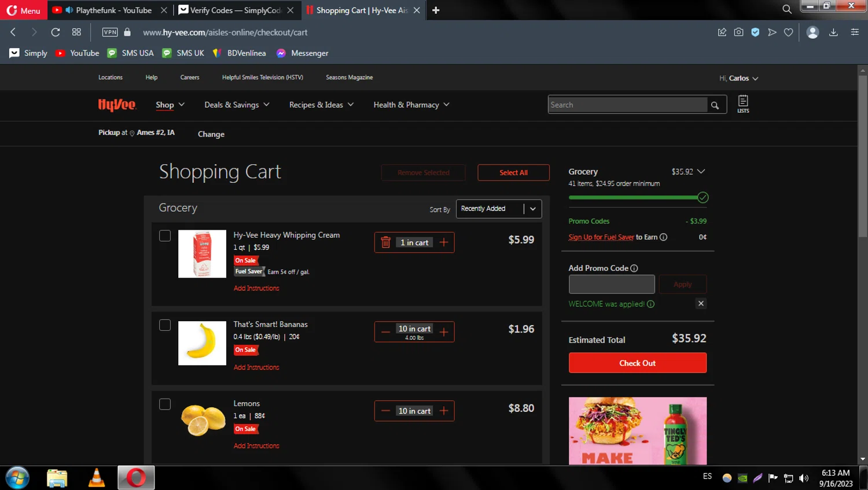Open Careers in top bar
This screenshot has height=490, width=868.
190,78
